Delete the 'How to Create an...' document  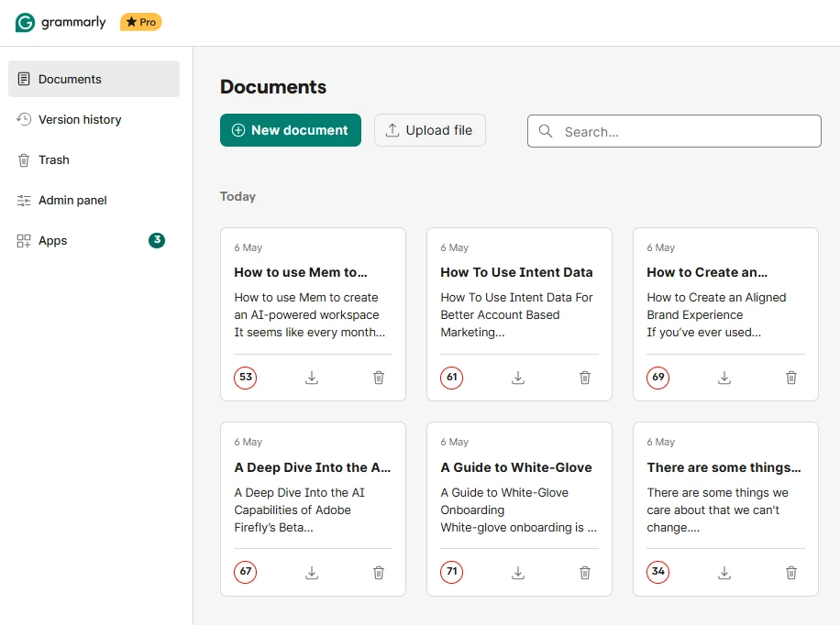point(790,378)
